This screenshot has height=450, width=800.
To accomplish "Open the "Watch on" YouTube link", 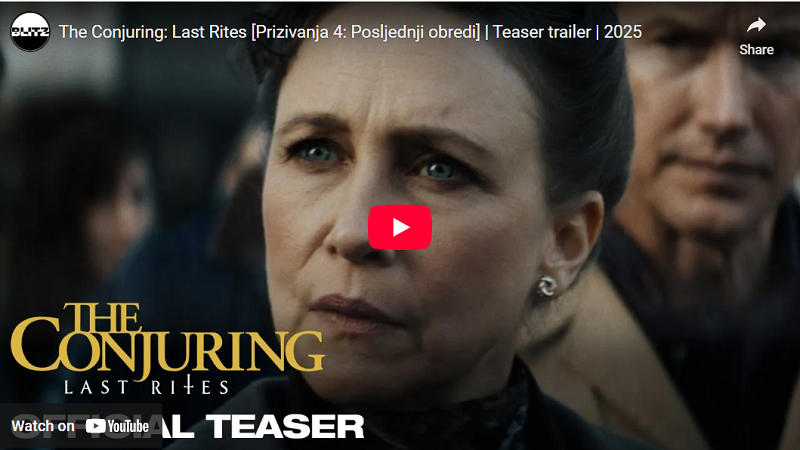I will (80, 426).
